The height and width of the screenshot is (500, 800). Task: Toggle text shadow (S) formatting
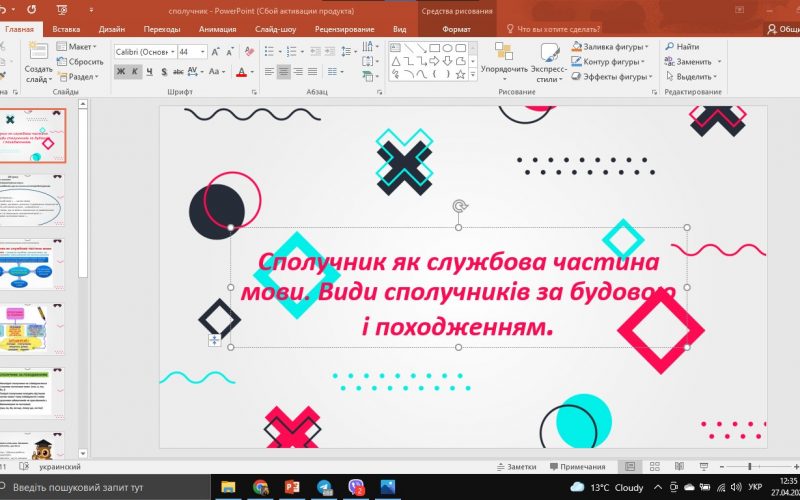click(164, 72)
